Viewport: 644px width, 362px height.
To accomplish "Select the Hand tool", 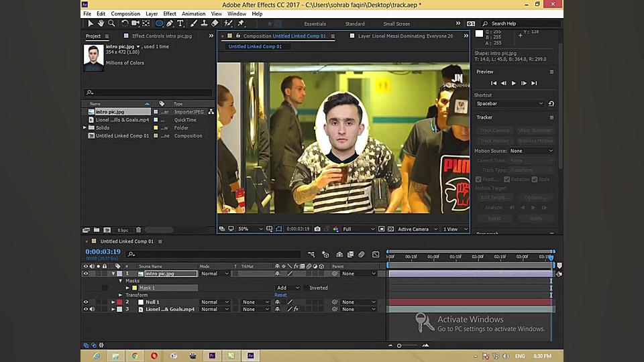I will (101, 23).
